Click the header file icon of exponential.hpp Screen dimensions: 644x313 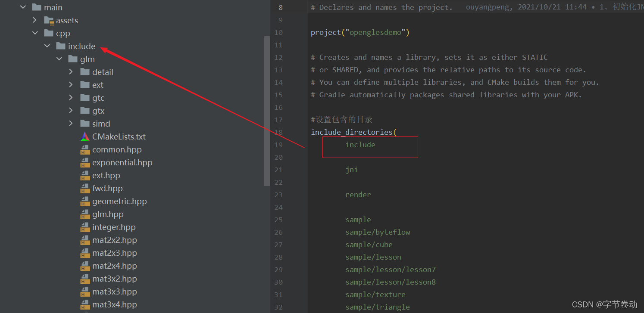point(85,162)
